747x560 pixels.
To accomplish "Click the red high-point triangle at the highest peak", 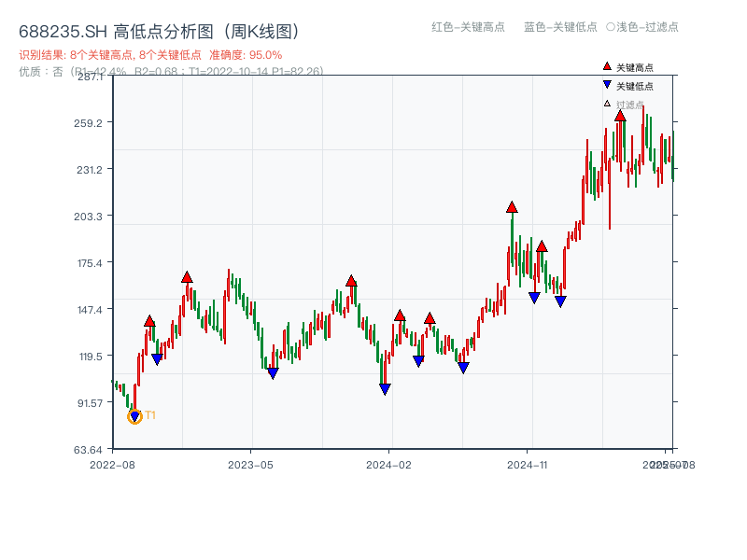I will click(620, 115).
